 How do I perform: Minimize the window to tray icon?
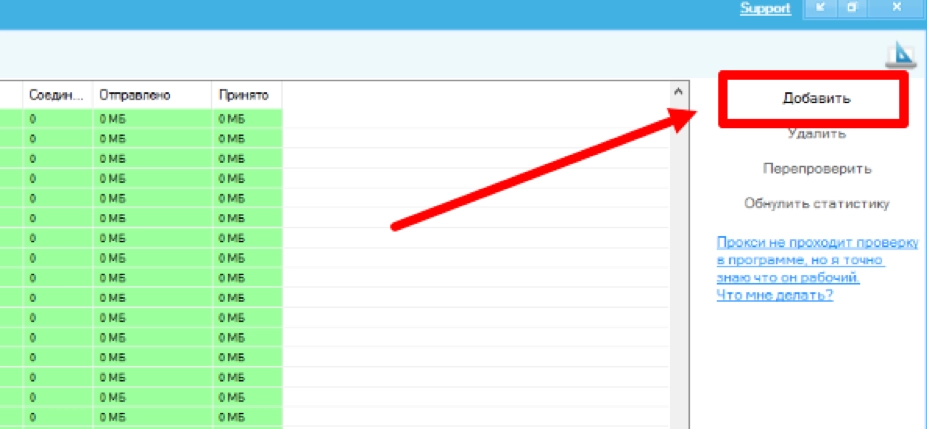(822, 8)
